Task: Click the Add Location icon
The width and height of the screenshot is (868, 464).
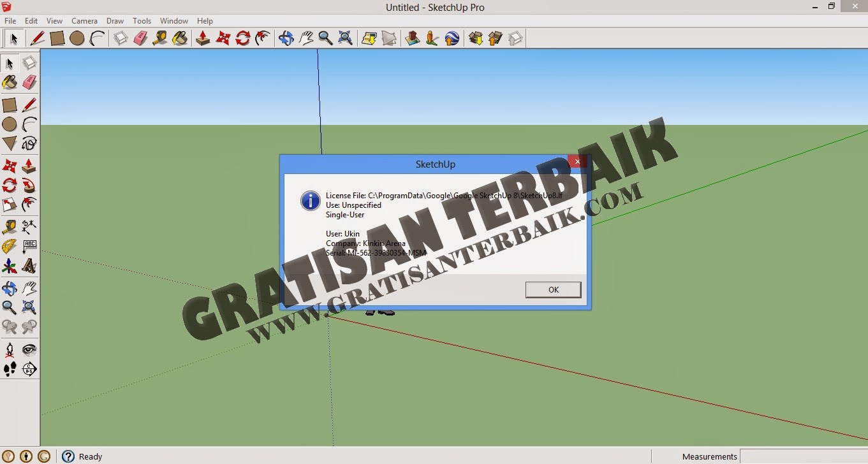Action: (369, 39)
